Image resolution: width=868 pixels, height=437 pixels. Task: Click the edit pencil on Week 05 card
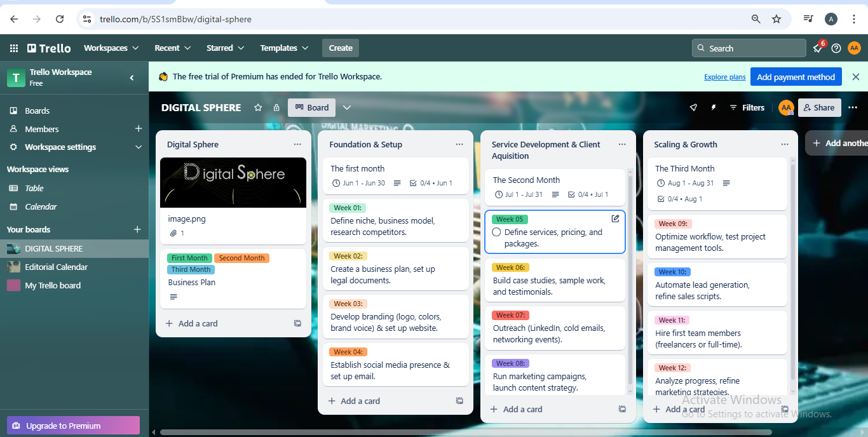point(615,218)
